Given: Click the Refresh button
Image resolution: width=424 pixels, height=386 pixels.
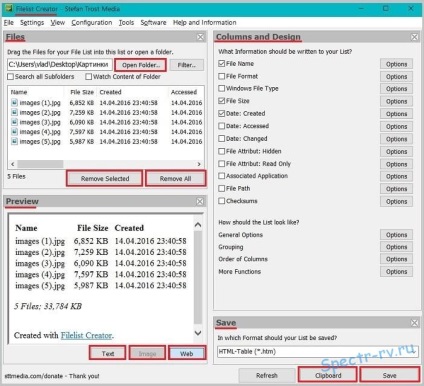Looking at the screenshot, I should tap(267, 375).
